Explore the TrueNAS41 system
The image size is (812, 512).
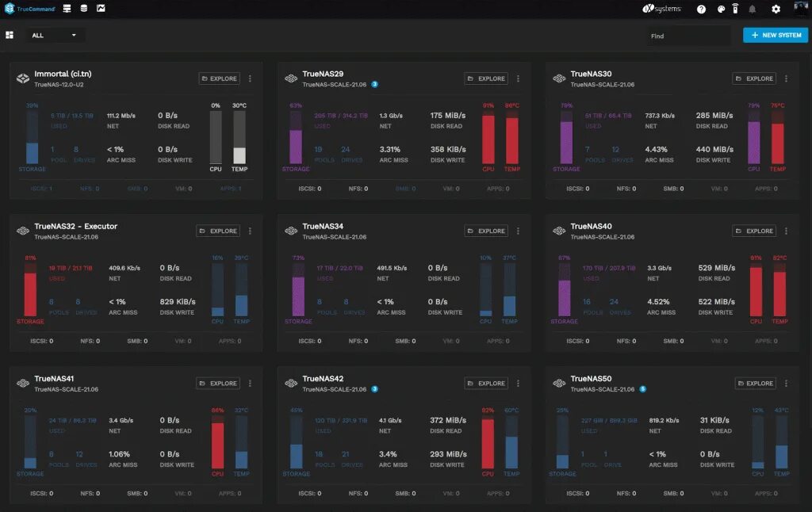218,383
